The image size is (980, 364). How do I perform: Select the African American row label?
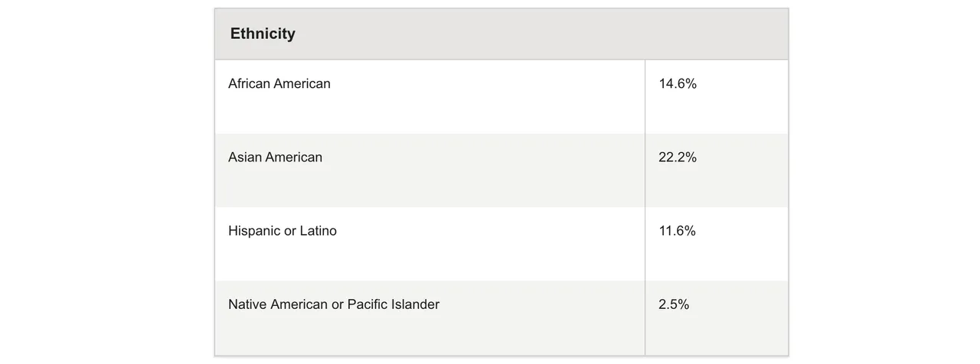pos(279,83)
